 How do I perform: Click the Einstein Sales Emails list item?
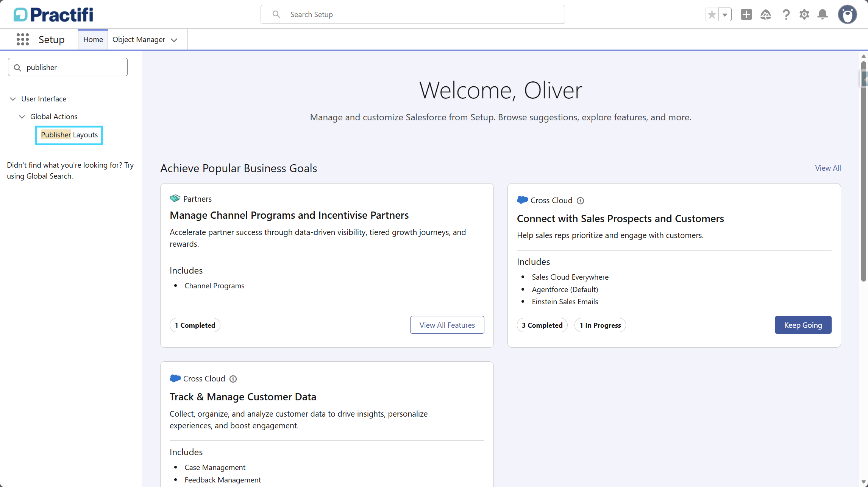point(565,302)
